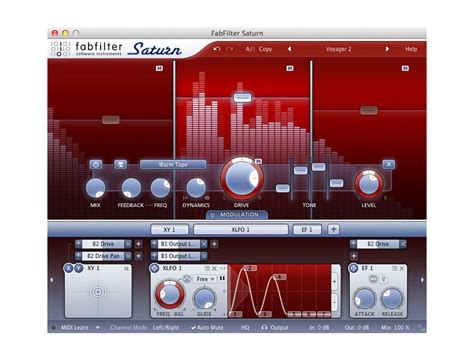This screenshot has height=361, width=474.
Task: Remove an XLFO step with minus
Action: point(334,303)
